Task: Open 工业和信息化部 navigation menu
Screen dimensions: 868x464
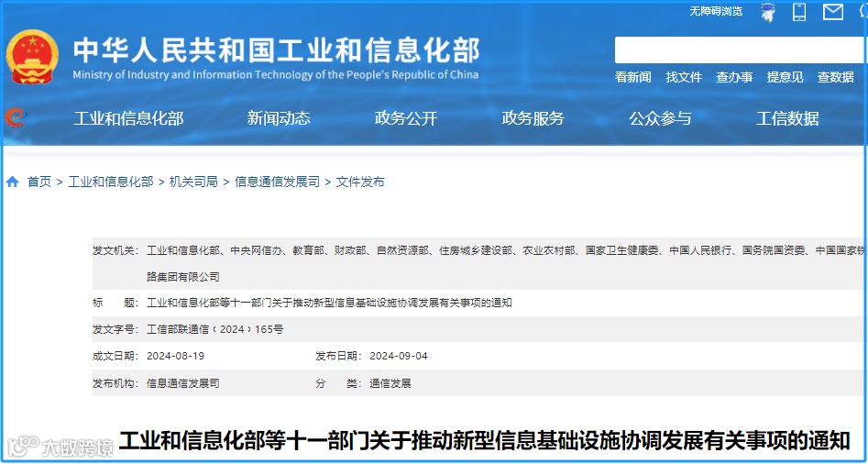Action: click(128, 118)
